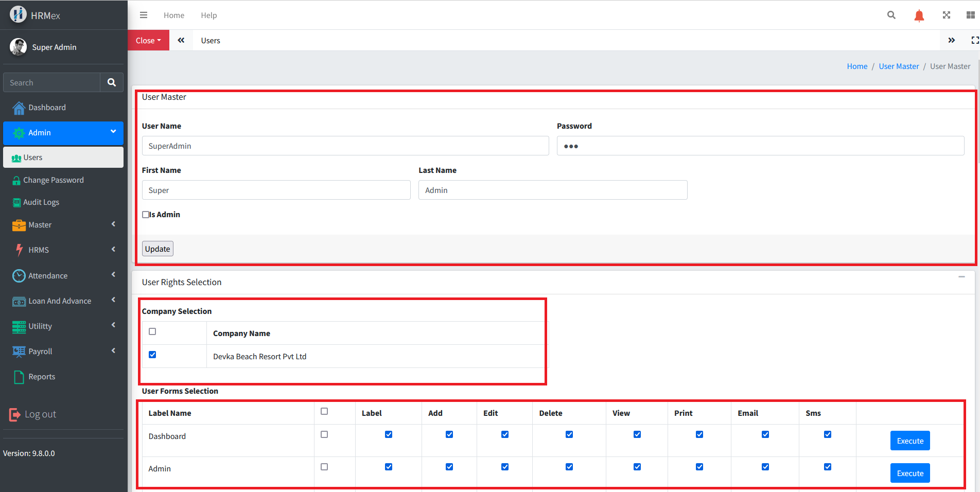Open the search magnifier in top bar

tap(891, 15)
